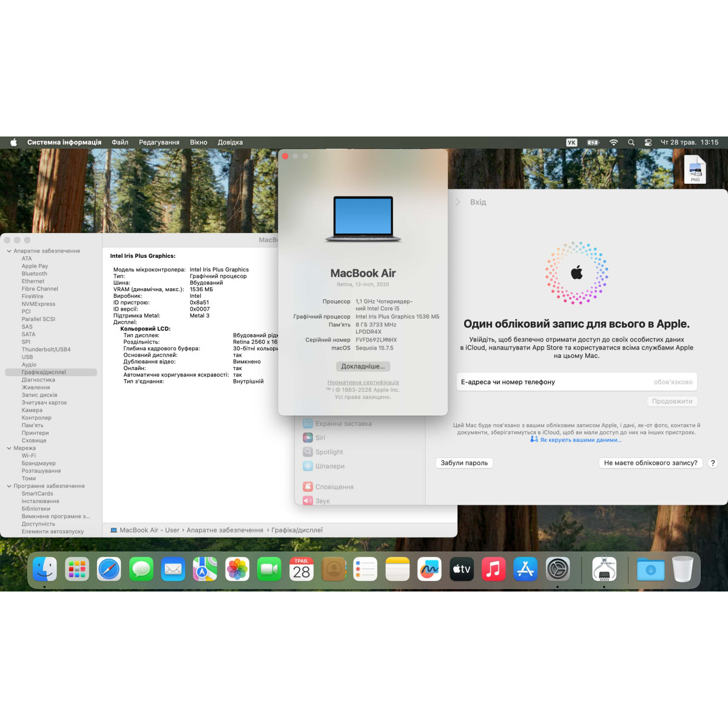Image resolution: width=728 pixels, height=728 pixels.
Task: Open Contacts app in the Dock
Action: pos(334,569)
